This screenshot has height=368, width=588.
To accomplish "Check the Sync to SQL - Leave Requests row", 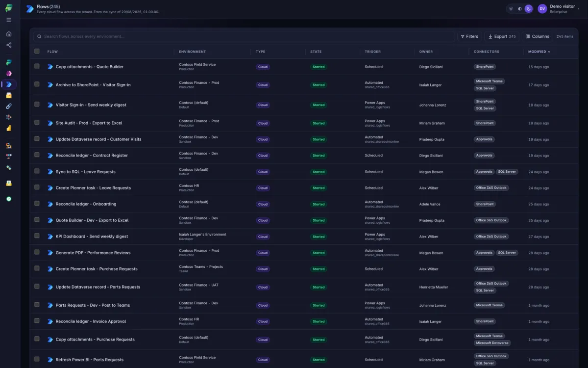I will pos(37,171).
